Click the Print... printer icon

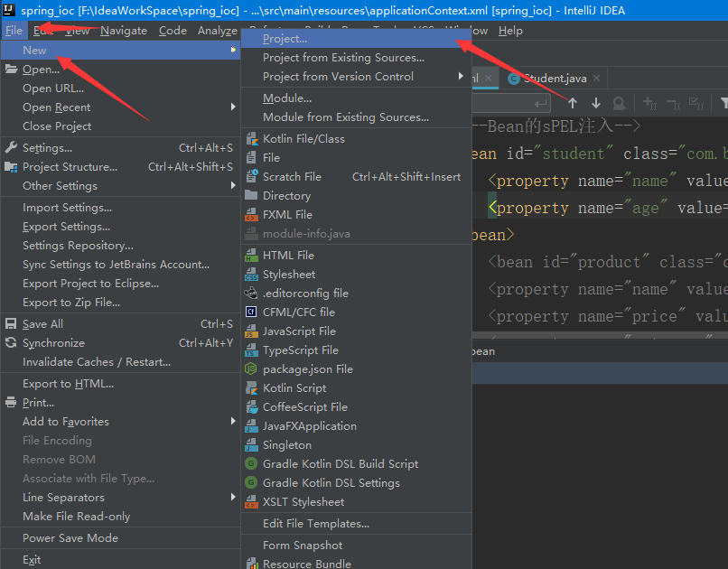click(11, 403)
